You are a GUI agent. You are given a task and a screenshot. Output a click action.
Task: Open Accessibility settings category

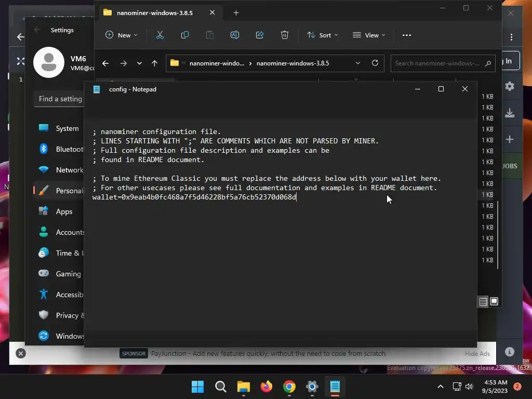coord(59,295)
